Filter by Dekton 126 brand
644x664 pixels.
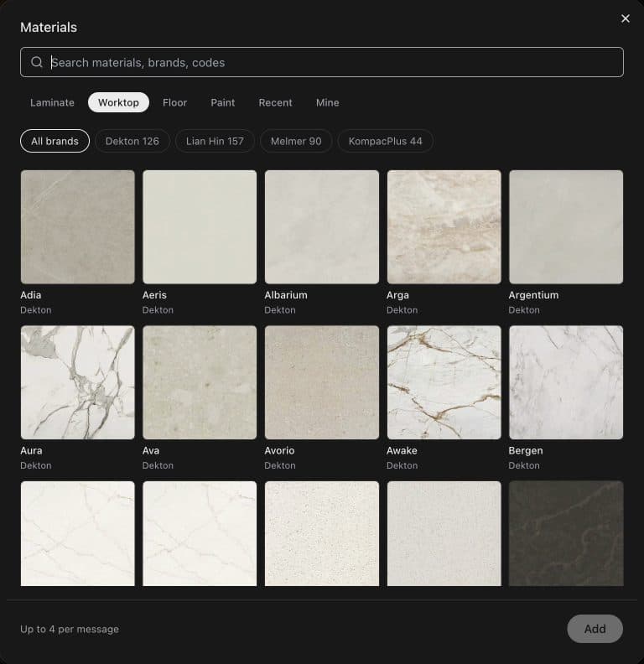point(132,141)
